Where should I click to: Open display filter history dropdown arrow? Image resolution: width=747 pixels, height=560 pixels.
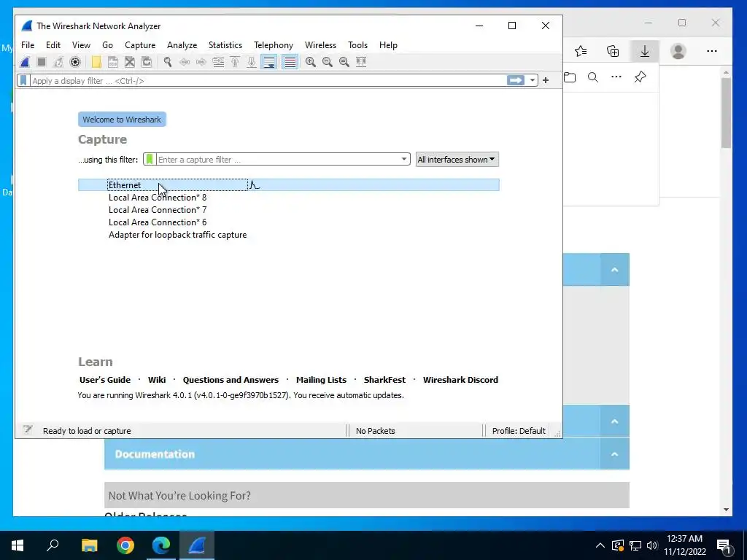532,80
